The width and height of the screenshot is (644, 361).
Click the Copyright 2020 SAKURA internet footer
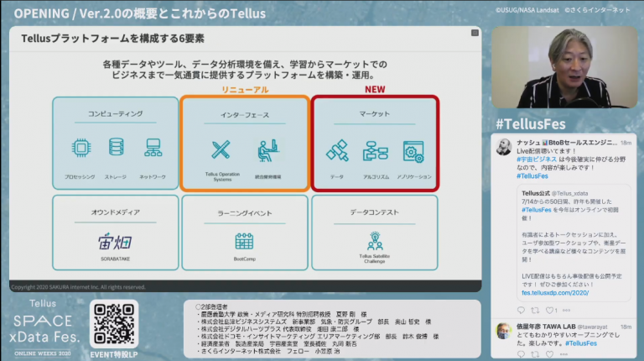tap(78, 287)
